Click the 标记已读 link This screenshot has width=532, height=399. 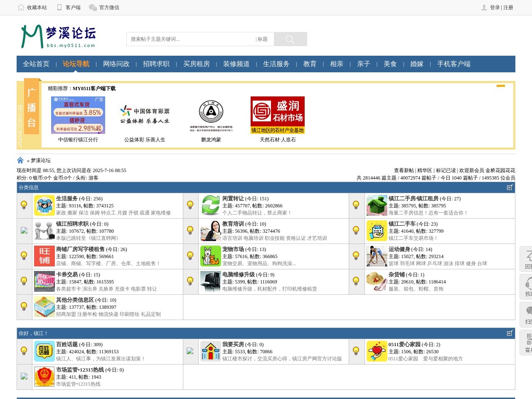(x=446, y=170)
